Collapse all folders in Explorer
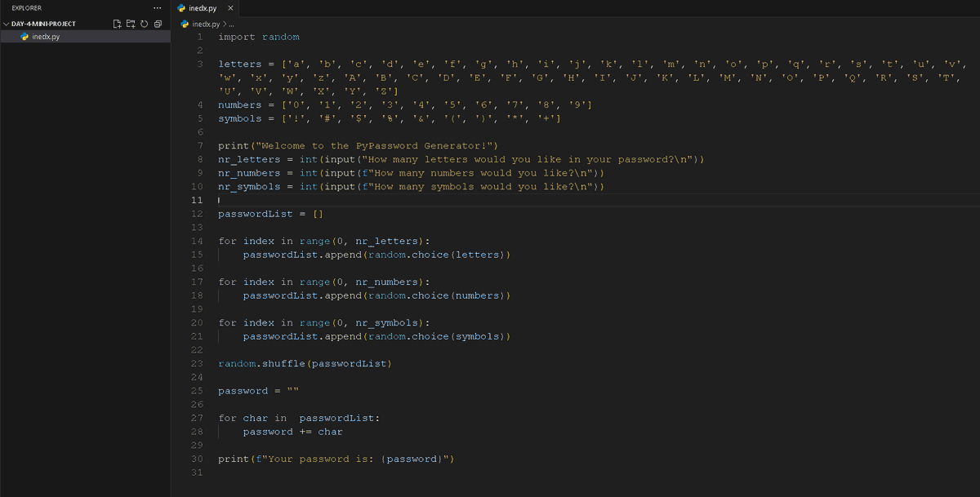The height and width of the screenshot is (497, 980). (x=158, y=24)
